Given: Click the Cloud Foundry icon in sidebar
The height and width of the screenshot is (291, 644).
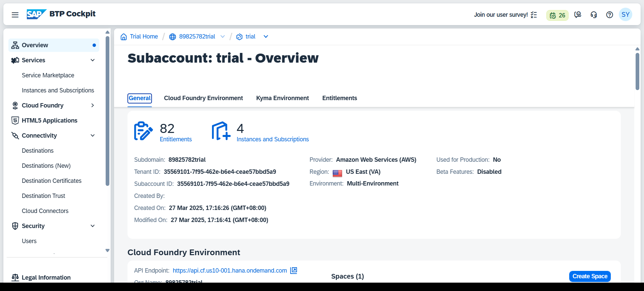Looking at the screenshot, I should [x=15, y=105].
